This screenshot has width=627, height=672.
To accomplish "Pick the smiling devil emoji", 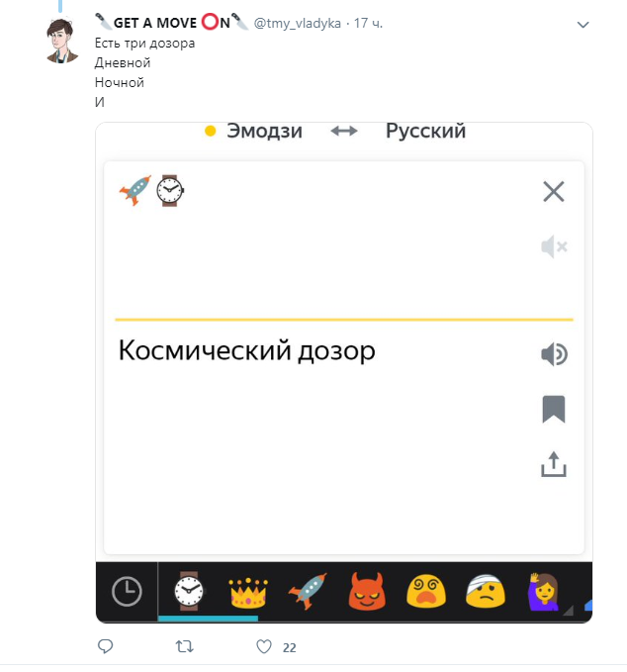I will tap(367, 592).
